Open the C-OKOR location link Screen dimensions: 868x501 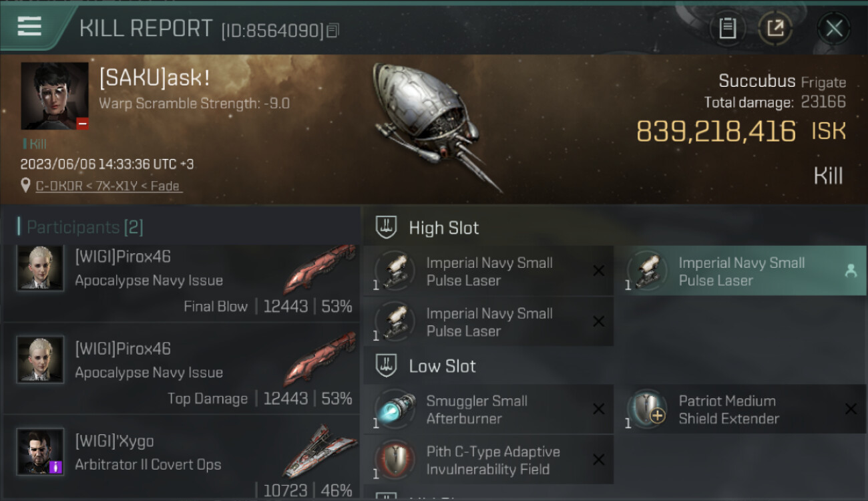click(x=107, y=186)
